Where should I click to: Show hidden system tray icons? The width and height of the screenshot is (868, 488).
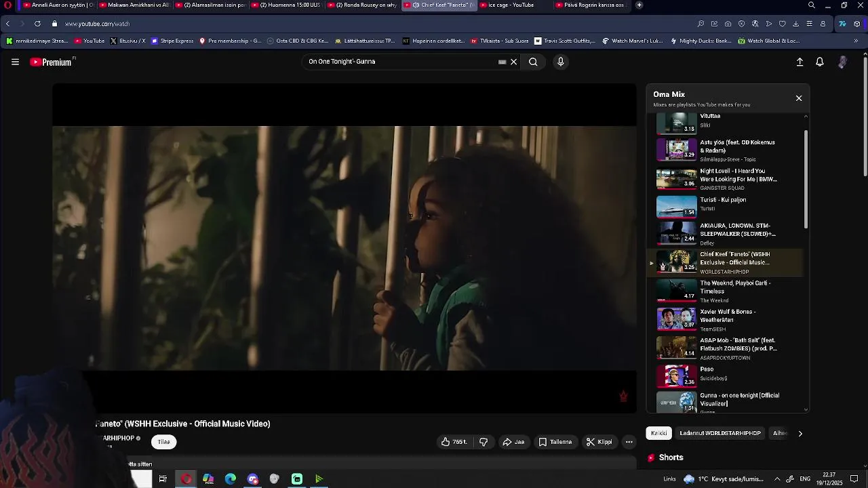pyautogui.click(x=777, y=479)
